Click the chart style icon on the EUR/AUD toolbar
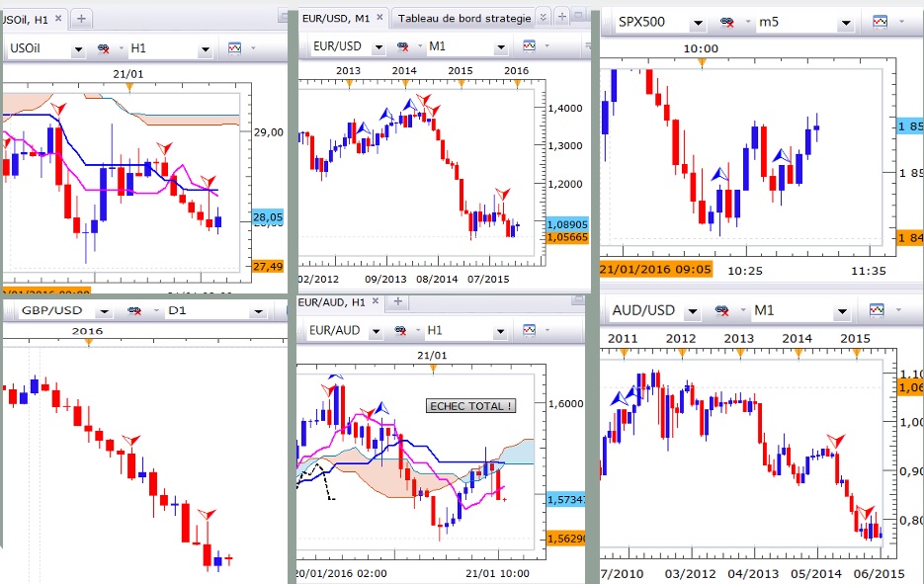The height and width of the screenshot is (584, 924). pos(529,331)
